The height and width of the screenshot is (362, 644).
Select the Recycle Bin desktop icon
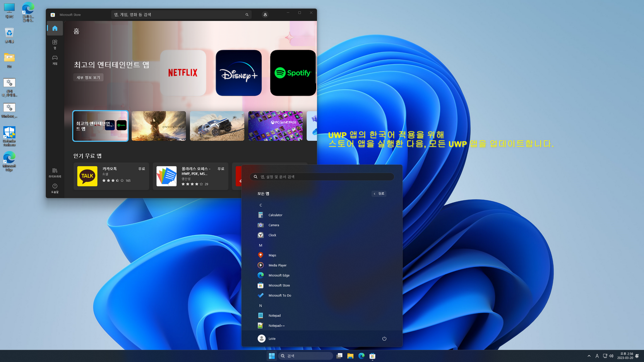coord(9,36)
